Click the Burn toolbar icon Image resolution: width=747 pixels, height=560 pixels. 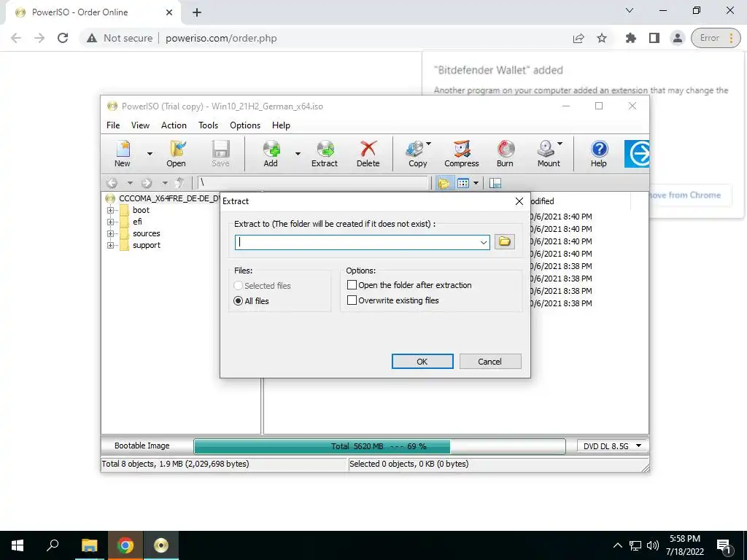(505, 153)
